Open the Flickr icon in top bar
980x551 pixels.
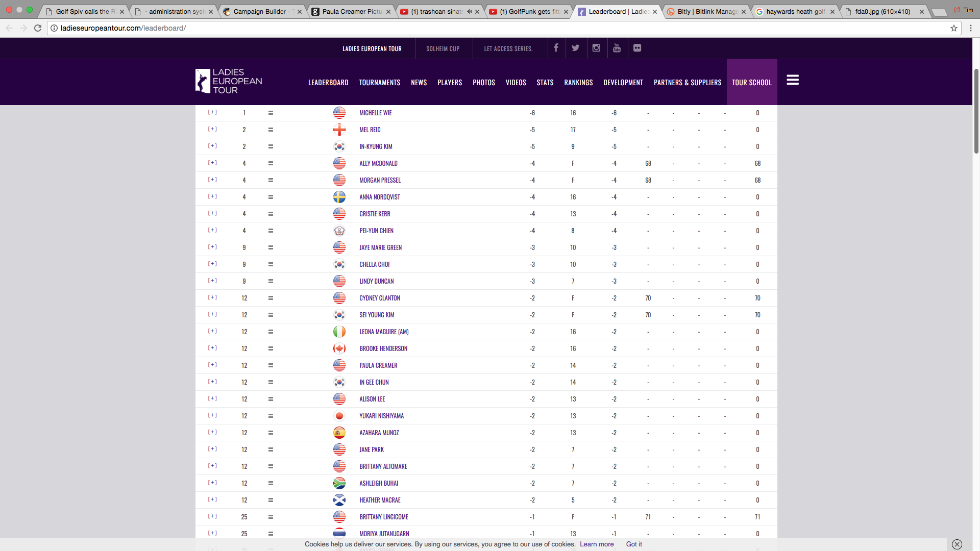[x=637, y=48]
